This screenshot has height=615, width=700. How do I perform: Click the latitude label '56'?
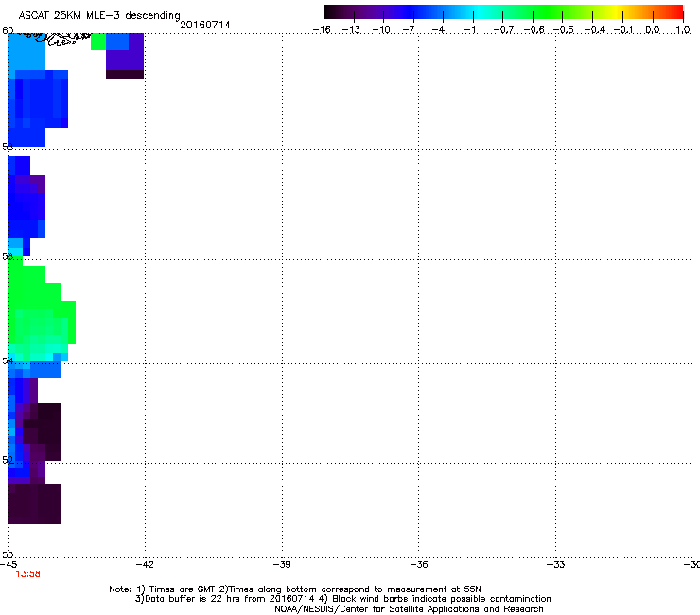tap(8, 256)
